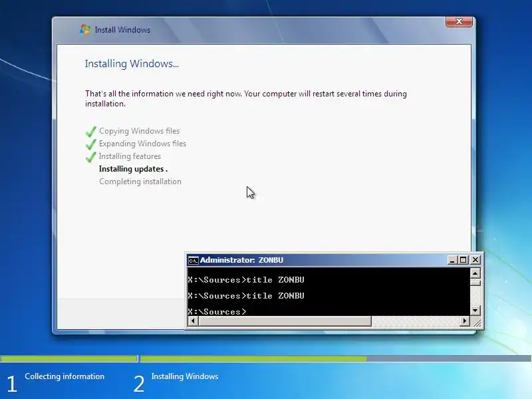This screenshot has width=532, height=399.
Task: Close the Administrator: ZONBU console window
Action: coord(475,260)
